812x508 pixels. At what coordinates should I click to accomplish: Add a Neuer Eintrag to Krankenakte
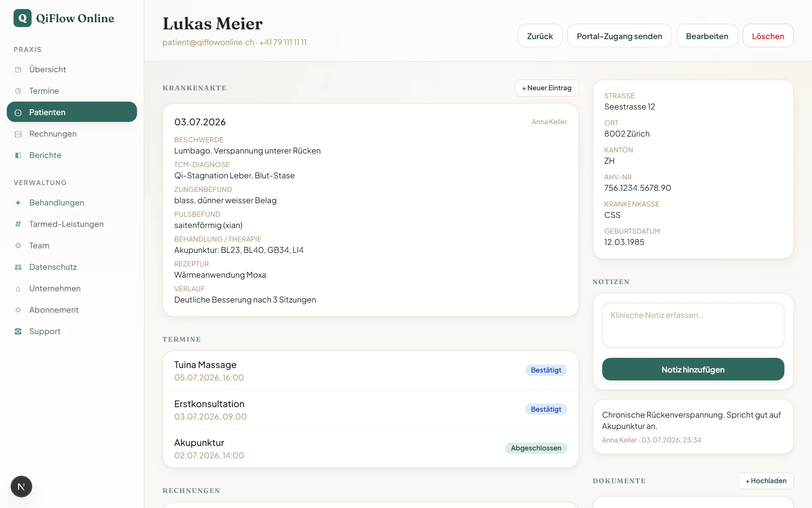click(547, 88)
